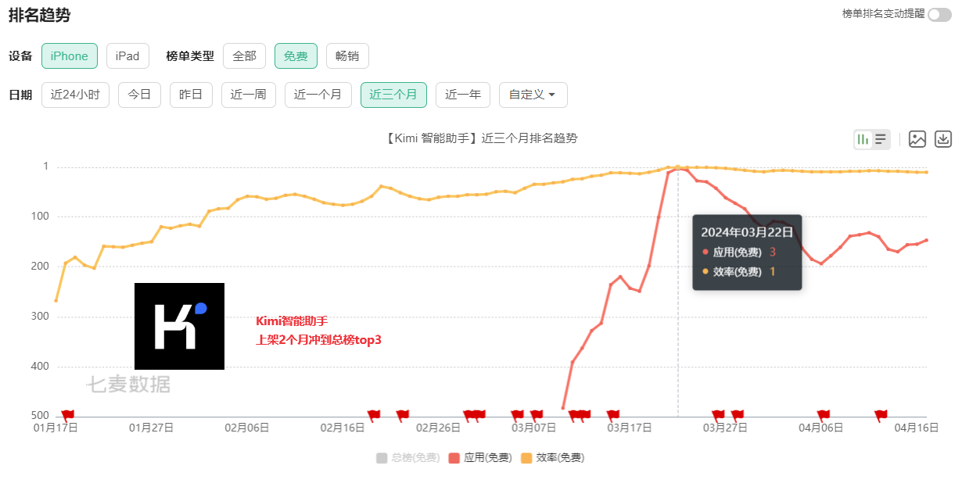Select the 近一年 date range option
Screen dimensions: 980x487
tap(462, 94)
